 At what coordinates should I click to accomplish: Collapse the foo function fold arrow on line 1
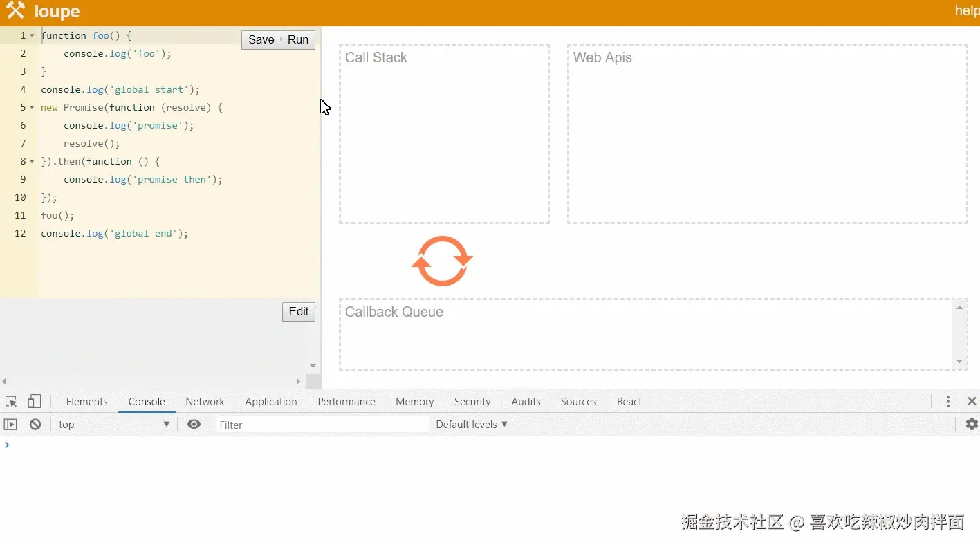32,35
